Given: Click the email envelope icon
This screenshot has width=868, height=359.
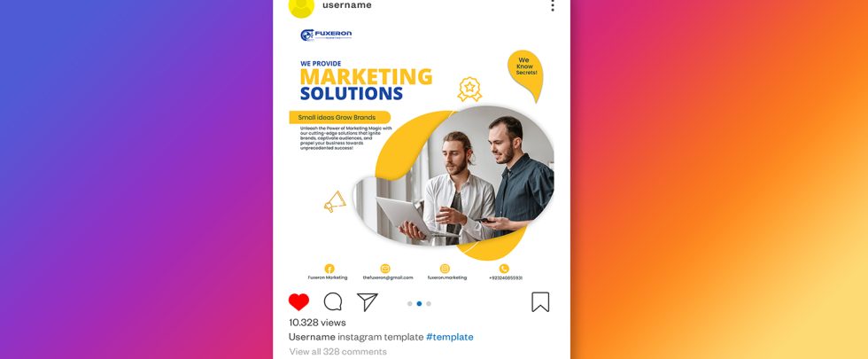Looking at the screenshot, I should (385, 269).
